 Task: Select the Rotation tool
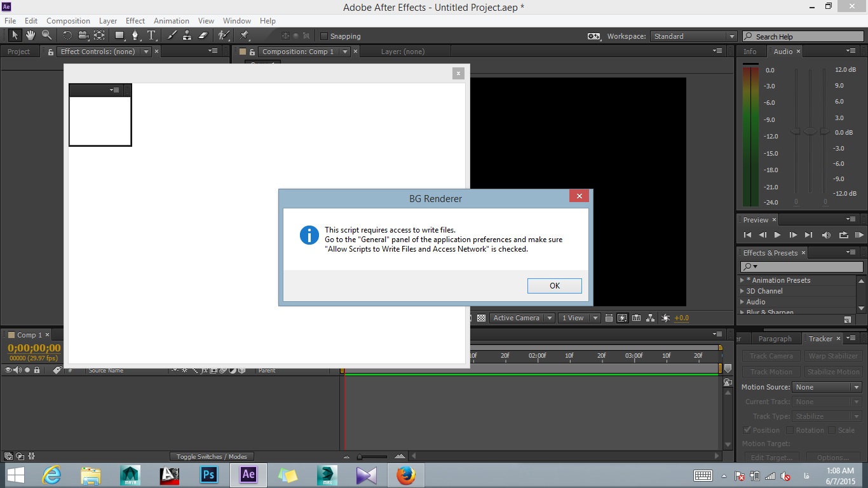click(x=67, y=36)
